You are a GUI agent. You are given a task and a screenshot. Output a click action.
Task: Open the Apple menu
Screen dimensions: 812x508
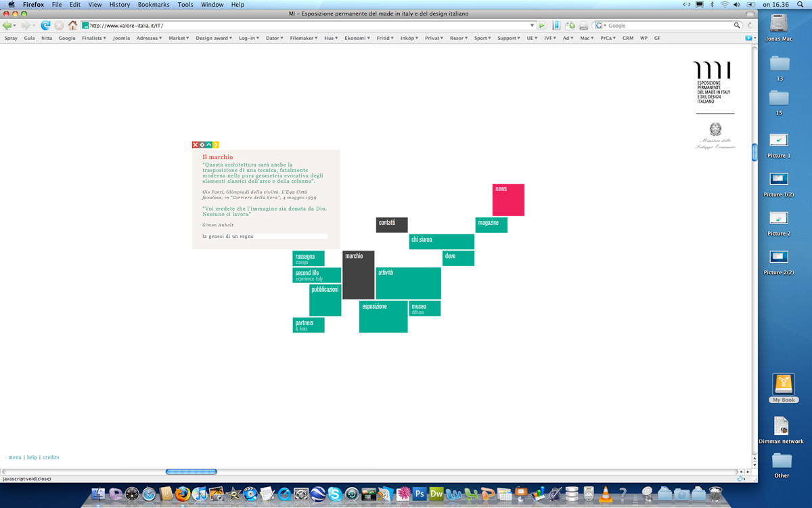11,5
